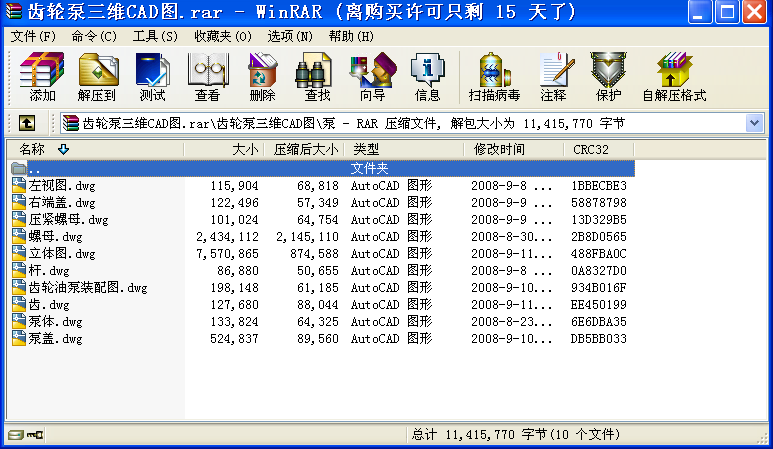Viewport: 773px width, 449px height.
Task: Open the 查看 (View) tool
Action: point(207,77)
